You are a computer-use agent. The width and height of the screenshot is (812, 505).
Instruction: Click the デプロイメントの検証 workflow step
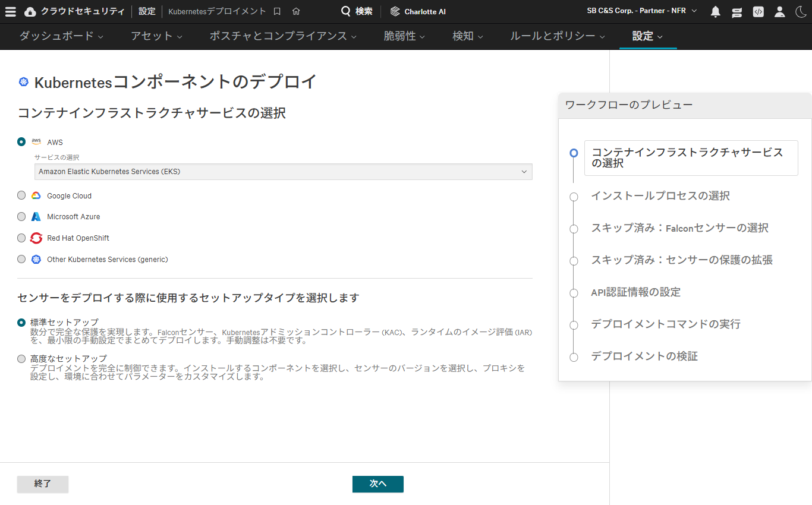pos(644,356)
